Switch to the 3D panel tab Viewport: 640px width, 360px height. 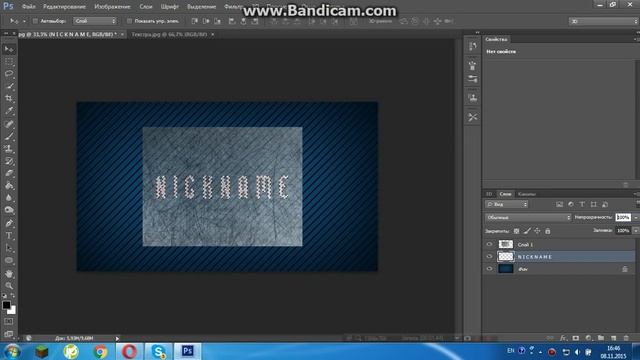[x=489, y=194]
